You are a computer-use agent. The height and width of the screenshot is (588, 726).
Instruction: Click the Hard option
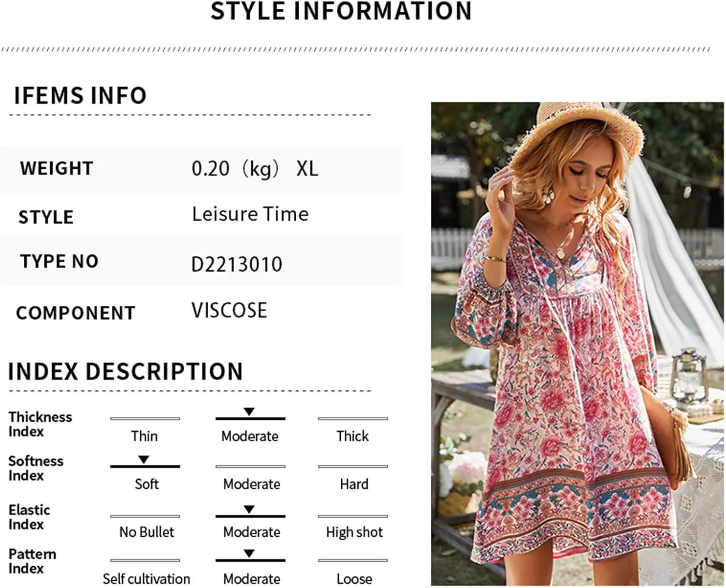coord(354,484)
